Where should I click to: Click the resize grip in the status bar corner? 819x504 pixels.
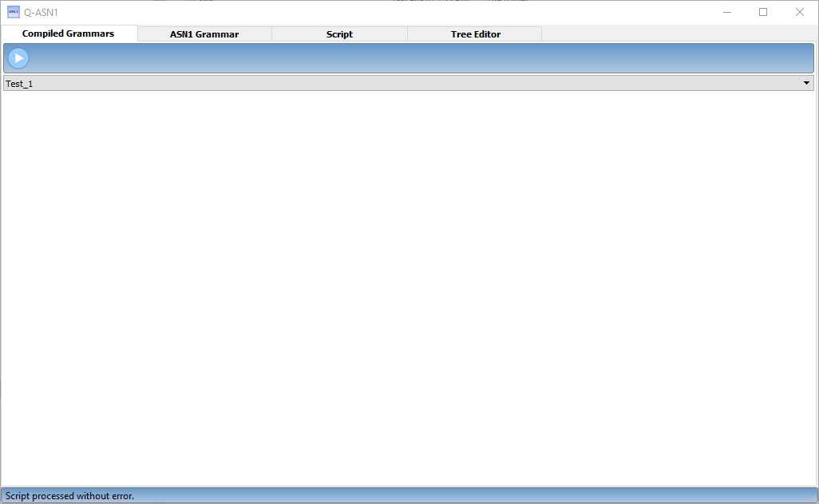[x=813, y=498]
